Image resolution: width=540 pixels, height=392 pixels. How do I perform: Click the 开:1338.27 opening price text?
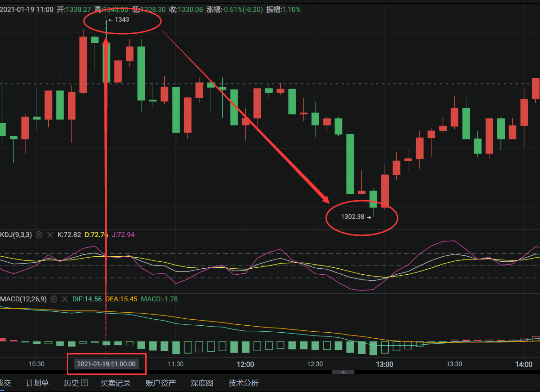tap(74, 9)
